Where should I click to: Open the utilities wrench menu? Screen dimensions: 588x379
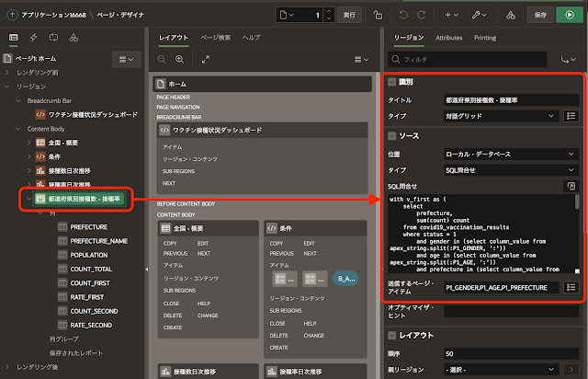[479, 15]
